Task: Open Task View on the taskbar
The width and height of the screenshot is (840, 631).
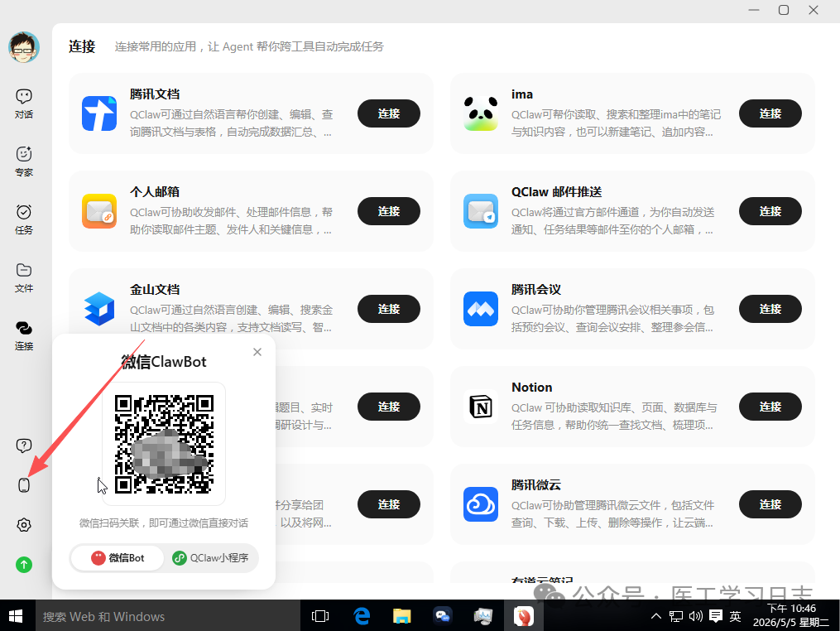Action: [319, 616]
